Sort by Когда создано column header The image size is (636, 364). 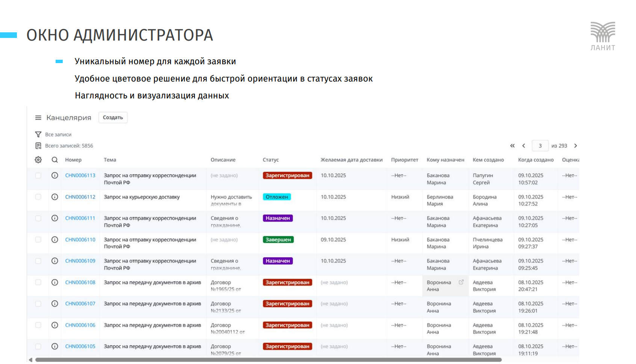[x=536, y=160]
